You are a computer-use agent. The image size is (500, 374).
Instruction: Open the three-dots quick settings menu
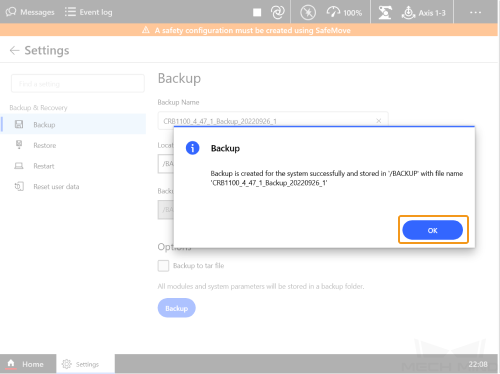click(475, 12)
